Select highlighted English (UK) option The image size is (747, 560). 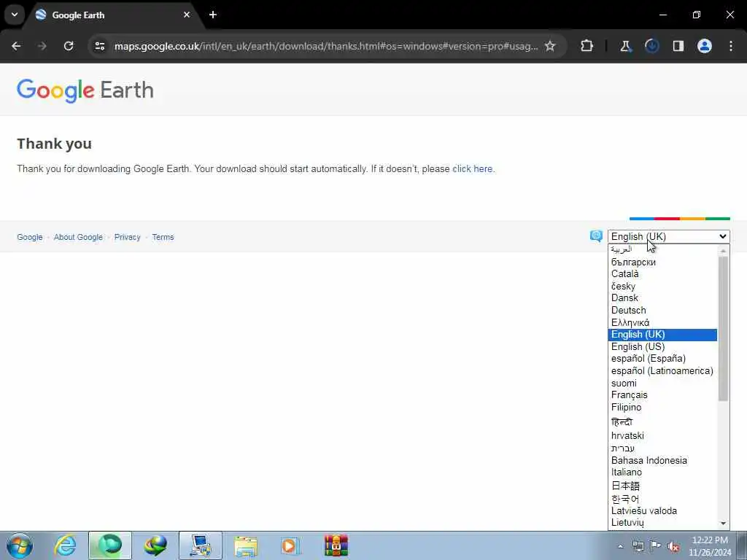coord(662,335)
